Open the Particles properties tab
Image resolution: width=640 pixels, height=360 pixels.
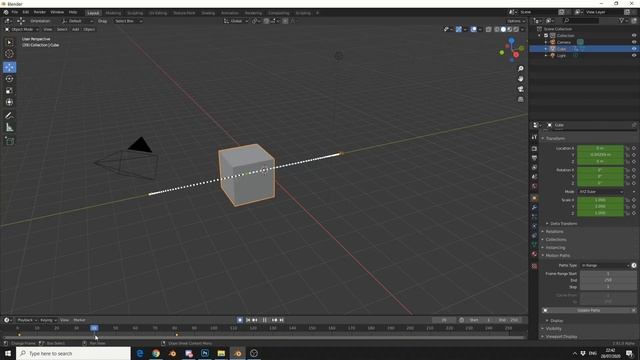pyautogui.click(x=534, y=217)
